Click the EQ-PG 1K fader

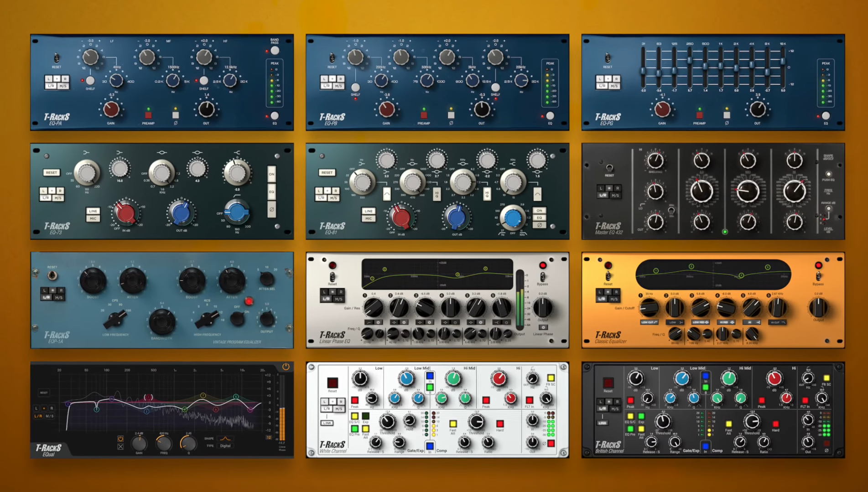(x=721, y=66)
